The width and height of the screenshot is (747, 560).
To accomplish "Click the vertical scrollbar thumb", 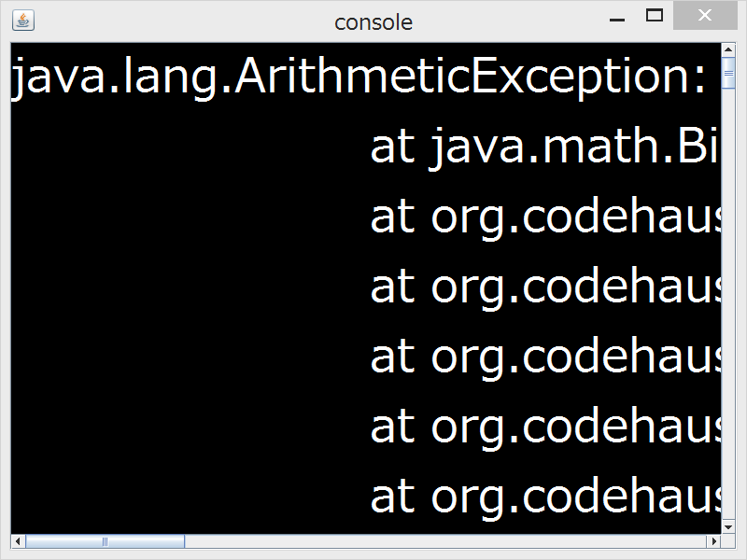I will tap(728, 73).
